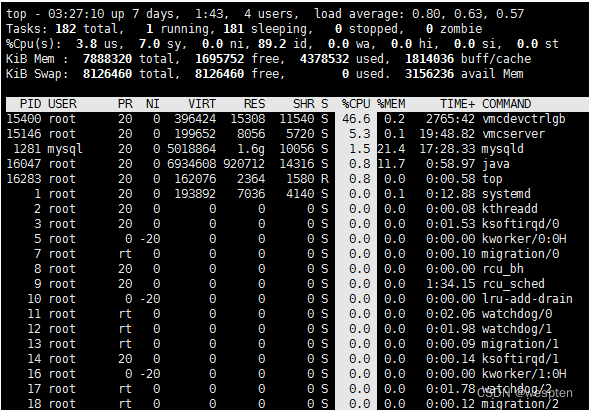Click the 1.6g RES value
Viewport: 589px width, 410px height.
pos(251,150)
